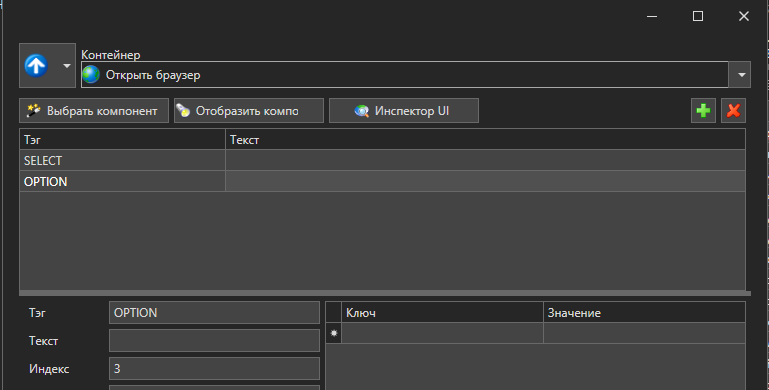
Task: Click the Индекс field showing 3
Action: pos(214,369)
